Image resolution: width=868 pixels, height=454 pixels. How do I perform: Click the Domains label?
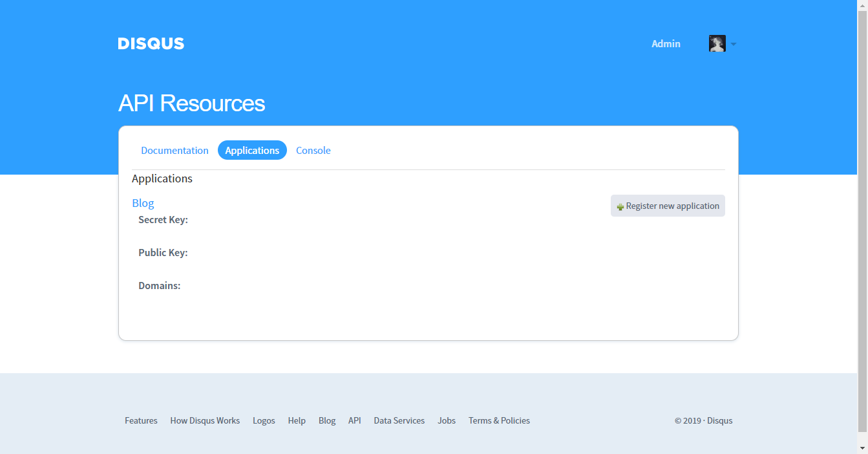pyautogui.click(x=159, y=285)
